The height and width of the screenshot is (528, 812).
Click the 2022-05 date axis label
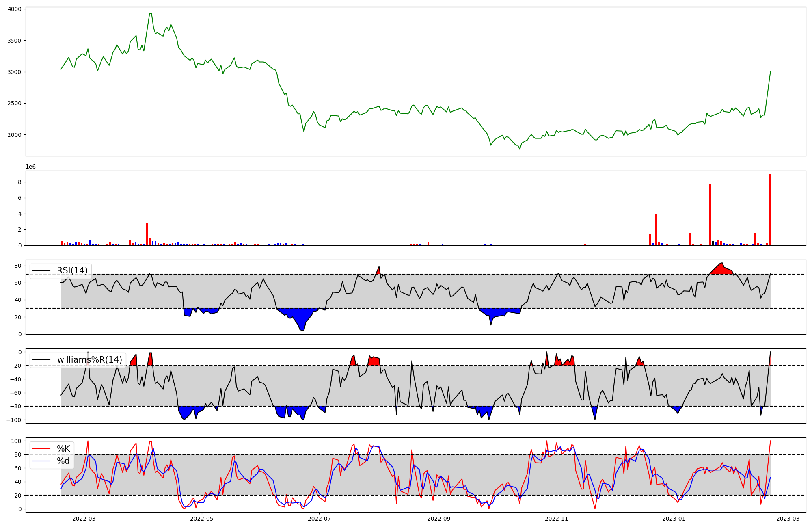point(201,519)
